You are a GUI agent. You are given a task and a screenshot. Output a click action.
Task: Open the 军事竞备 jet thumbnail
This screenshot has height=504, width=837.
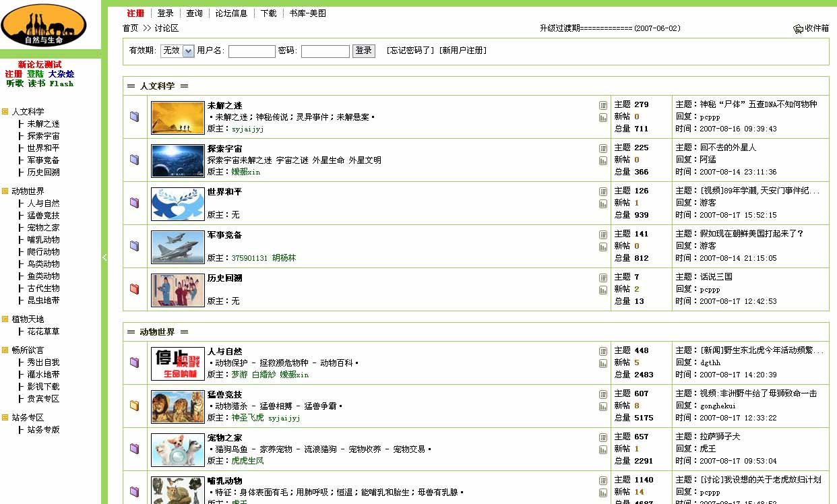click(x=178, y=247)
